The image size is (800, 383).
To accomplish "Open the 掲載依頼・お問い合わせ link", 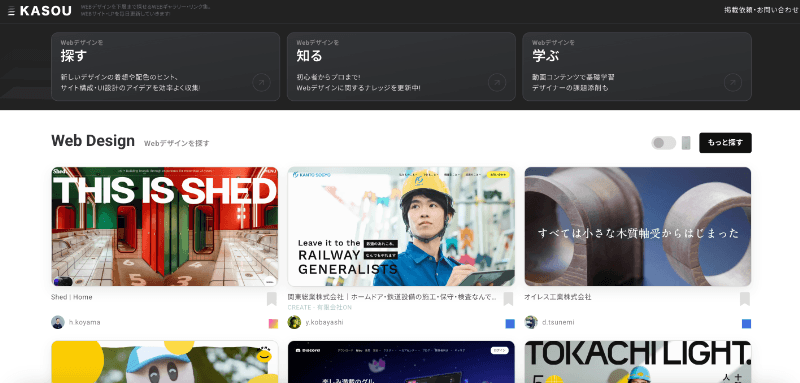I will coord(761,10).
